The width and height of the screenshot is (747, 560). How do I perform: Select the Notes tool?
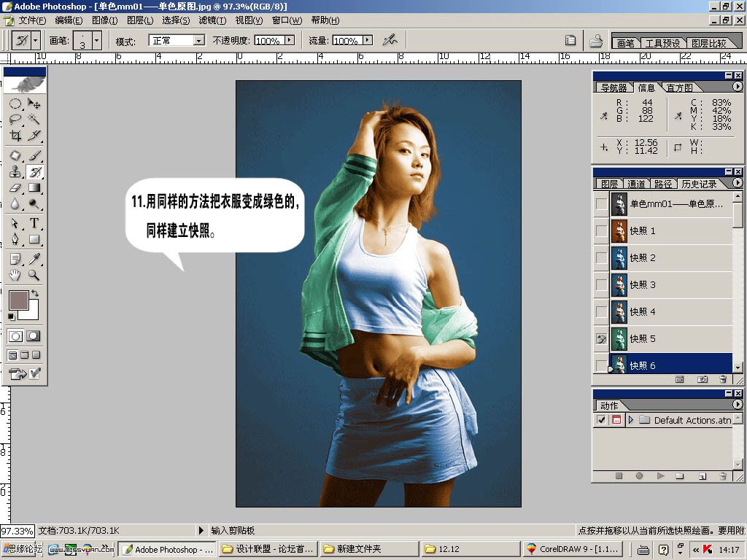coord(15,259)
